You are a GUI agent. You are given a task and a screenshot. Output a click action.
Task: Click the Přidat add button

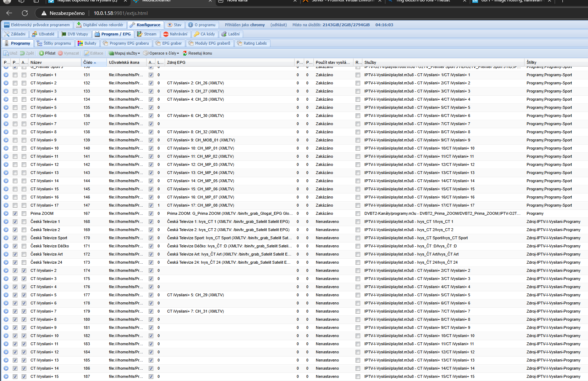(x=47, y=53)
